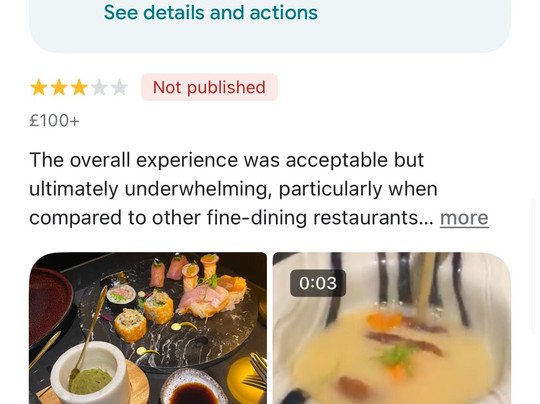Click the vertical scrollbar on the right edge
Image resolution: width=540 pixels, height=404 pixels.
[x=533, y=267]
